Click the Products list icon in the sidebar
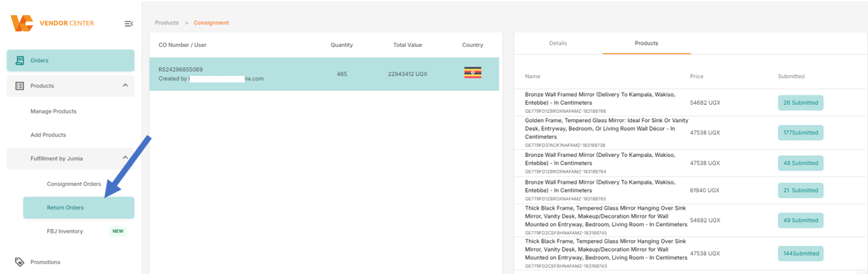This screenshot has height=274, width=868. (20, 85)
